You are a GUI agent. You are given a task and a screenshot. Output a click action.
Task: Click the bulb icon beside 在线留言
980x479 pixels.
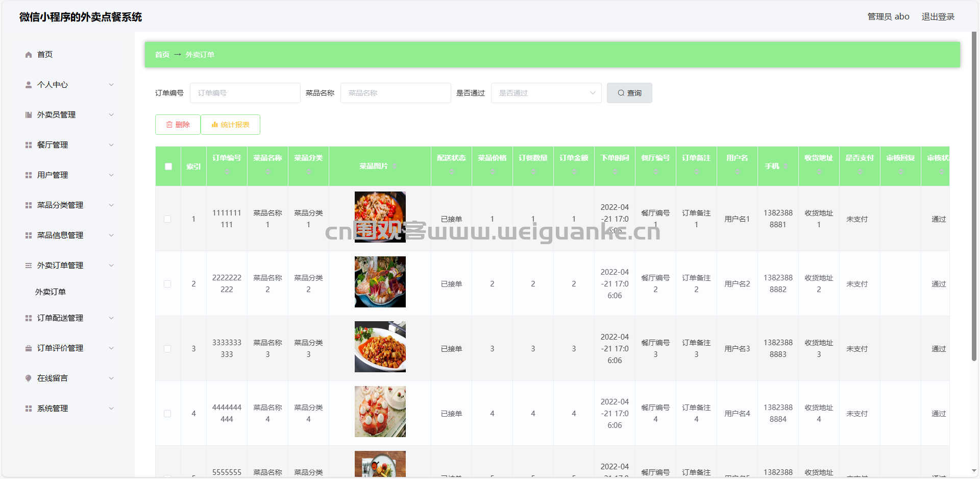(x=29, y=378)
